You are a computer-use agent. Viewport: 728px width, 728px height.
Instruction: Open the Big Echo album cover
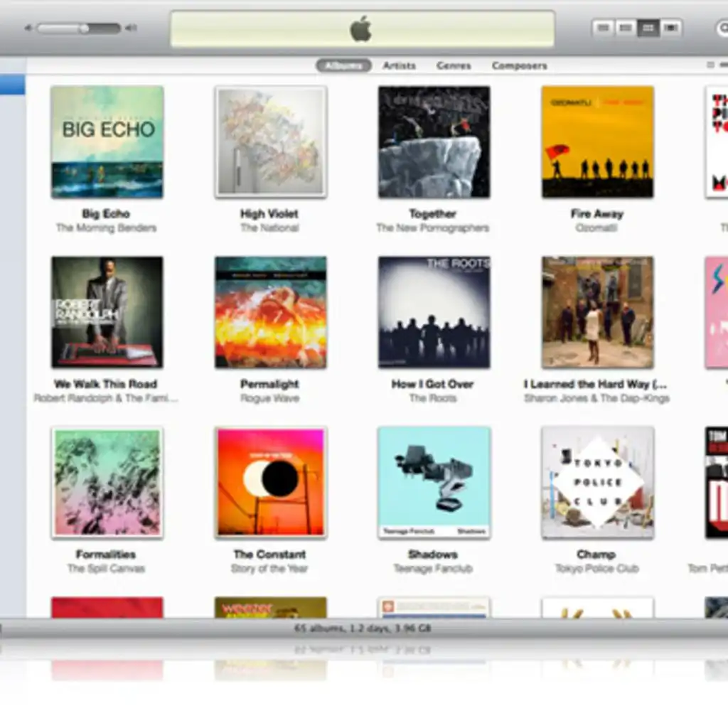[107, 142]
